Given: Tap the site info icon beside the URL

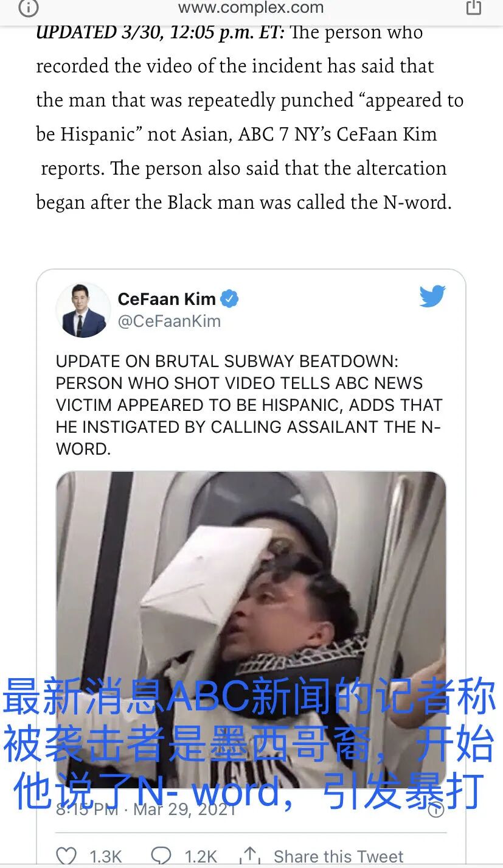Looking at the screenshot, I should pyautogui.click(x=29, y=7).
